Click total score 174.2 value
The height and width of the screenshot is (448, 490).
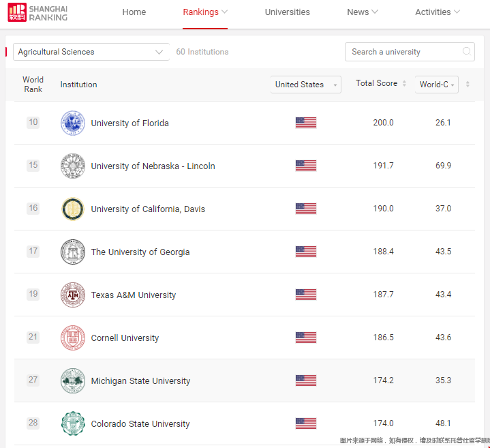383,380
